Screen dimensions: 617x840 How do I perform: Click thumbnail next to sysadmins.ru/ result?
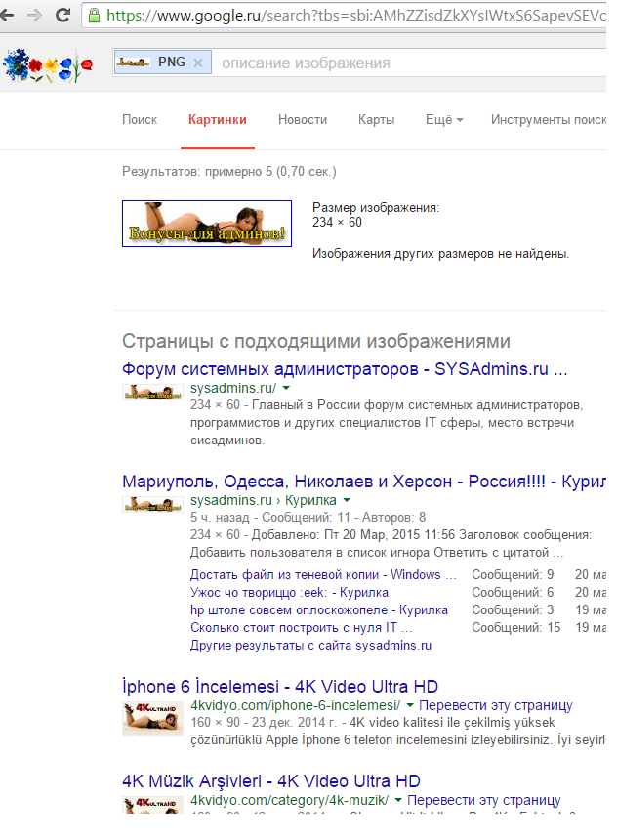152,392
